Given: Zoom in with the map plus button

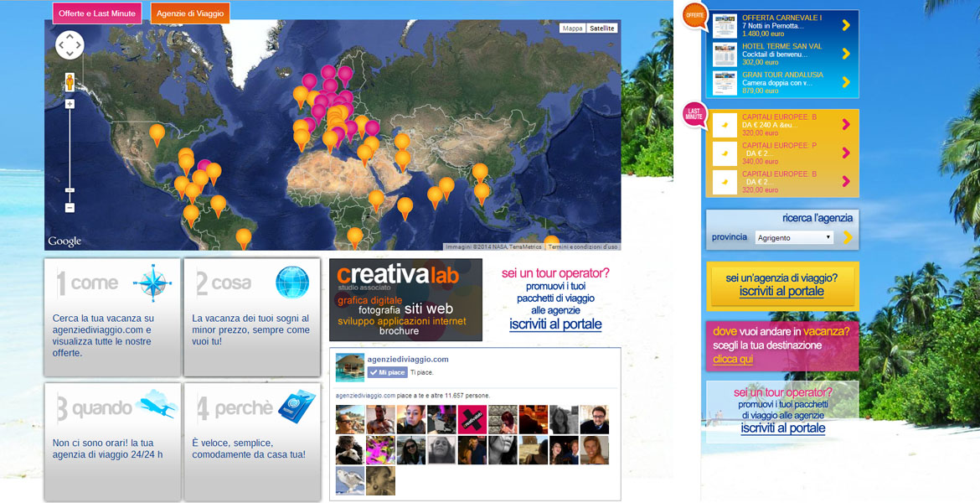Looking at the screenshot, I should tap(70, 104).
